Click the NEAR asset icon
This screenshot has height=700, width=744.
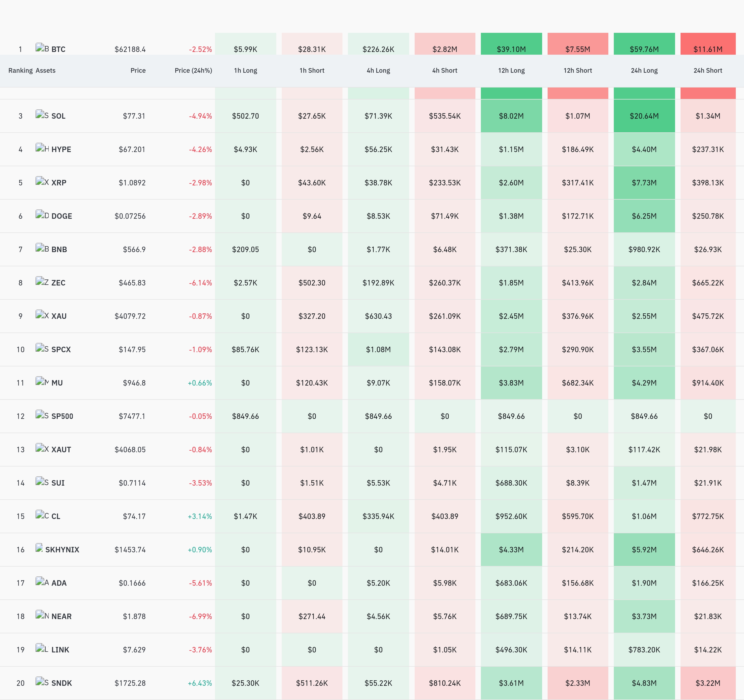[42, 615]
